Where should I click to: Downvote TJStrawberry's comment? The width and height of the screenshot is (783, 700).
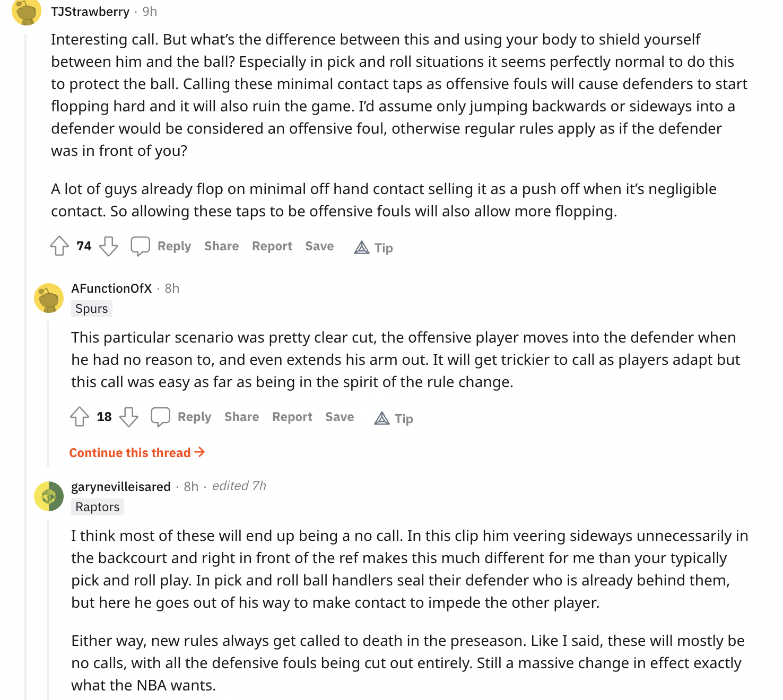point(109,246)
